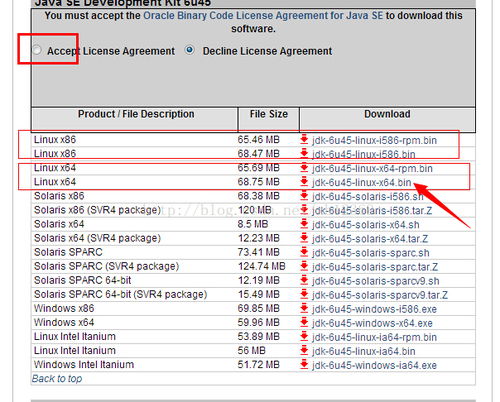Download jdk-6u45-linux-ia64.bin link
The height and width of the screenshot is (402, 500).
[364, 351]
